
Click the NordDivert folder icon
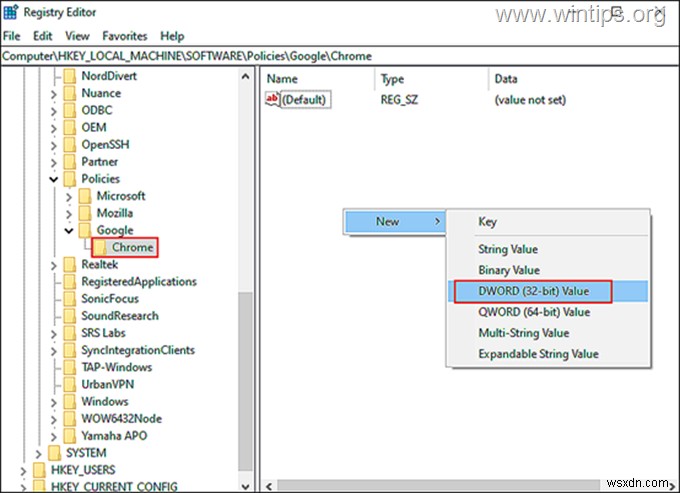[x=70, y=76]
